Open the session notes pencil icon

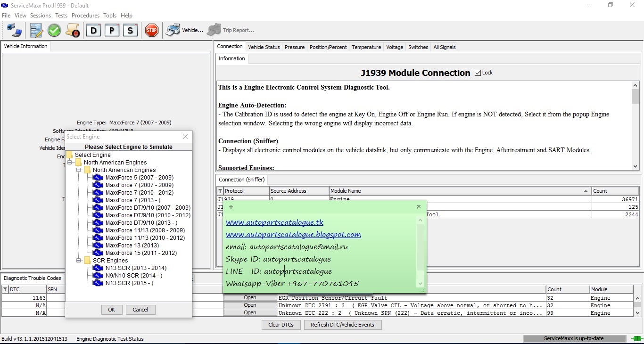click(36, 30)
